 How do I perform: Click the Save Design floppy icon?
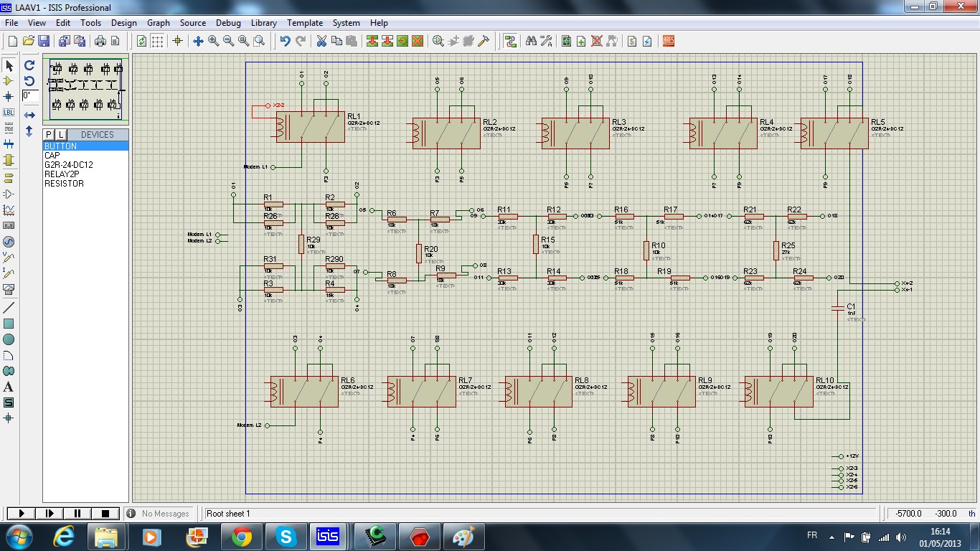(x=44, y=42)
